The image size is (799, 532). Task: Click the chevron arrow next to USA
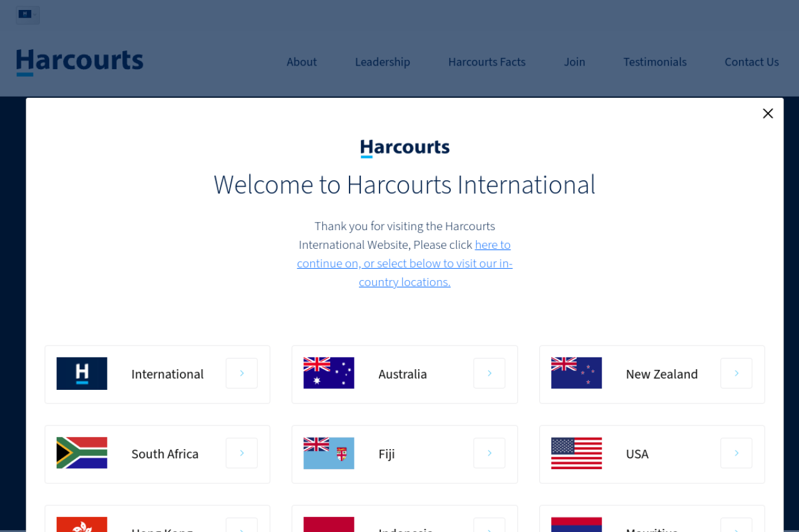click(736, 453)
